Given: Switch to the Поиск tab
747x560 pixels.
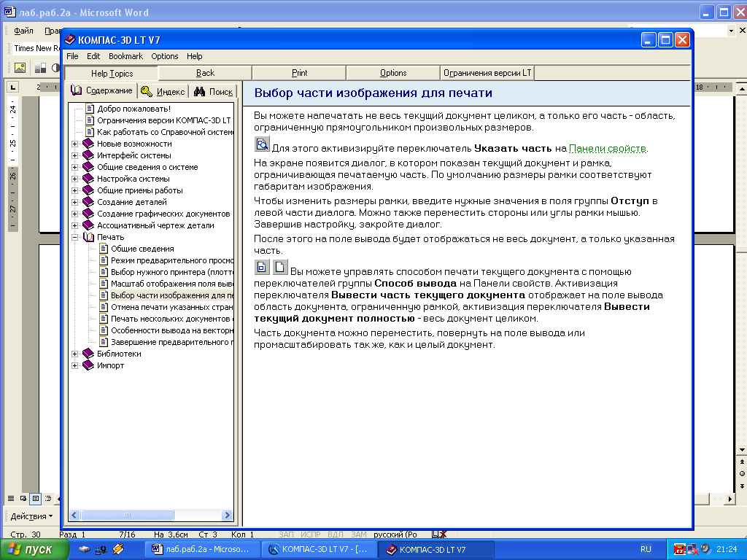Looking at the screenshot, I should (214, 91).
